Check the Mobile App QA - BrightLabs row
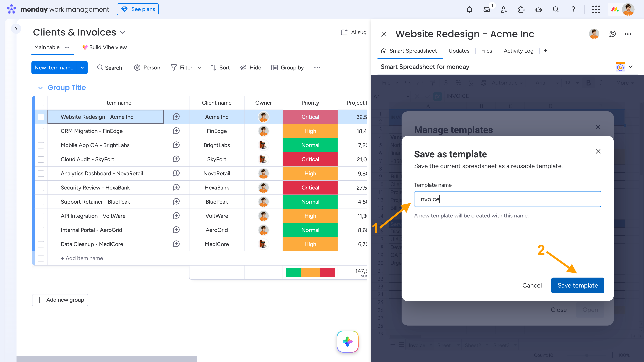Viewport: 644px width, 362px height. click(41, 145)
